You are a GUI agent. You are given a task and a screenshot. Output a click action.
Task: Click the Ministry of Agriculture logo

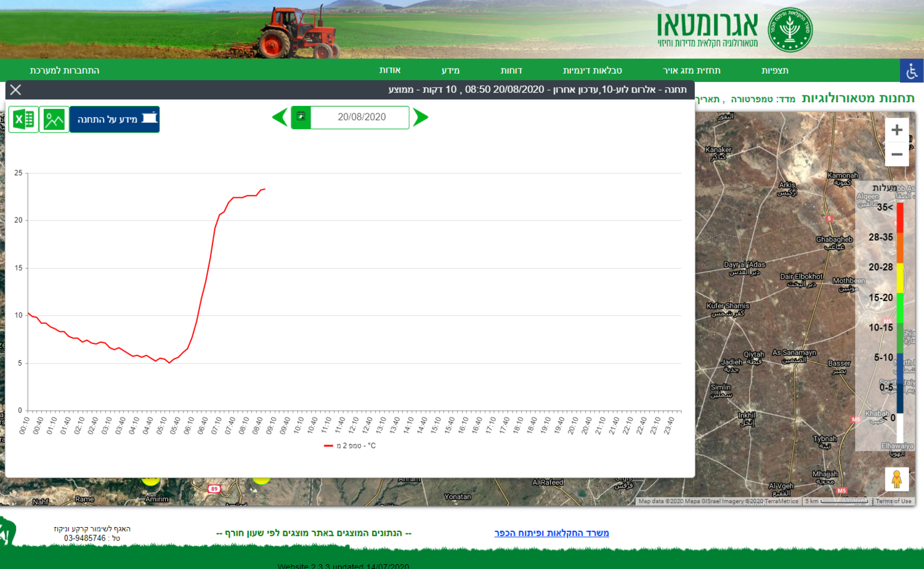pos(790,30)
